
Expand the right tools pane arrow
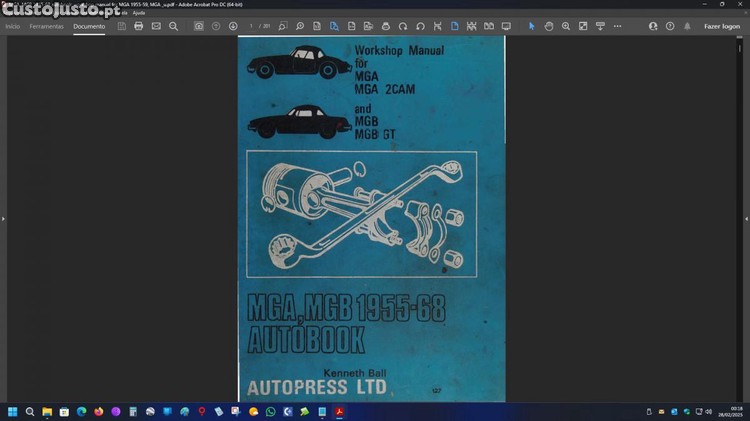(746, 218)
